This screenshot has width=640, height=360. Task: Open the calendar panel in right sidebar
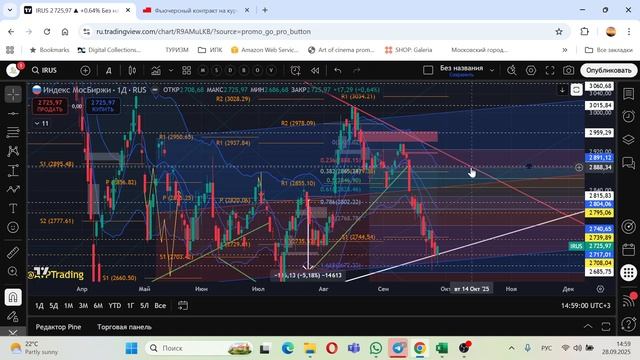629,249
